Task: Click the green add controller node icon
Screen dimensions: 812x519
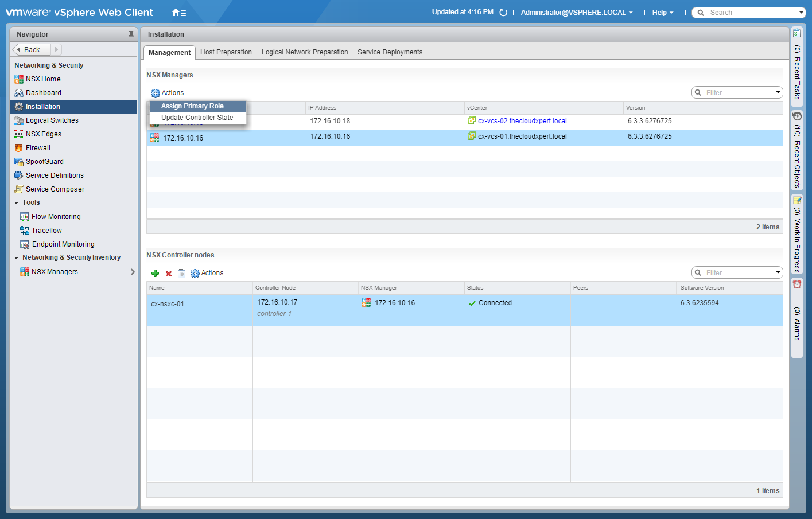Action: pos(155,274)
